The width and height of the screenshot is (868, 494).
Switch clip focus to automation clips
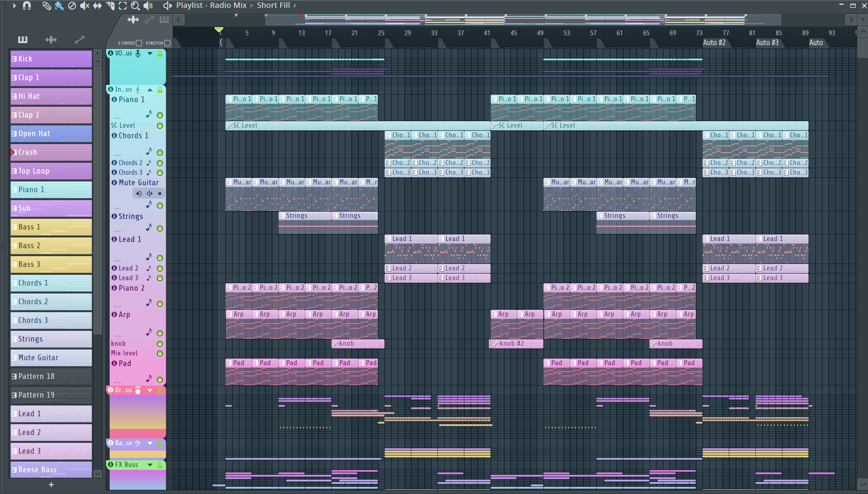coord(149,20)
